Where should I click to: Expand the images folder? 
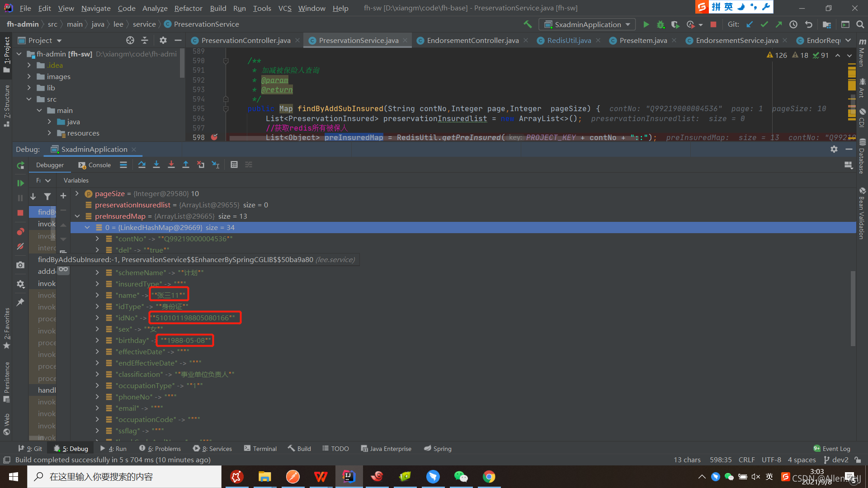tap(29, 76)
